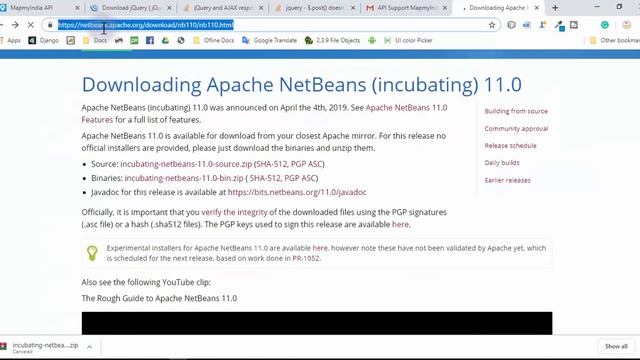Switch to the Download jQuery tab

click(131, 8)
